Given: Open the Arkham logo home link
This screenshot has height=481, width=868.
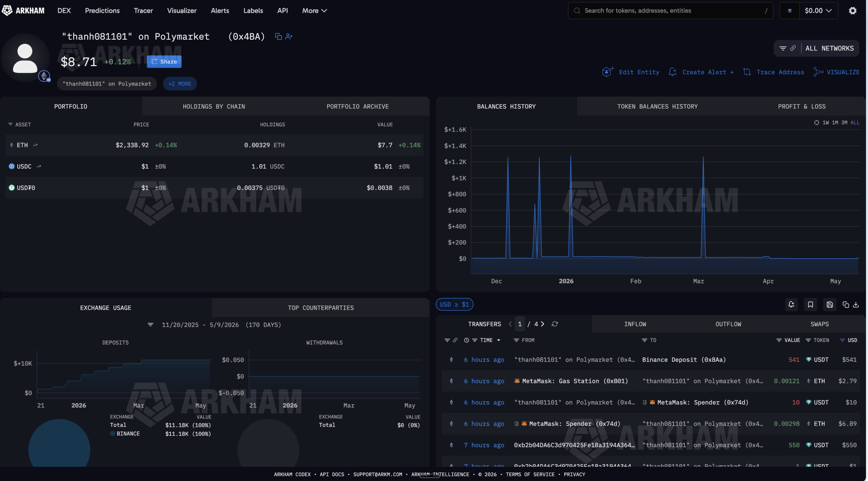Looking at the screenshot, I should click(x=23, y=11).
